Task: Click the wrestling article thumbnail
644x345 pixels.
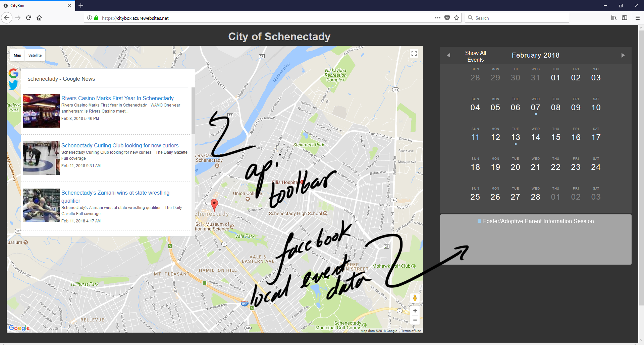Action: (41, 205)
